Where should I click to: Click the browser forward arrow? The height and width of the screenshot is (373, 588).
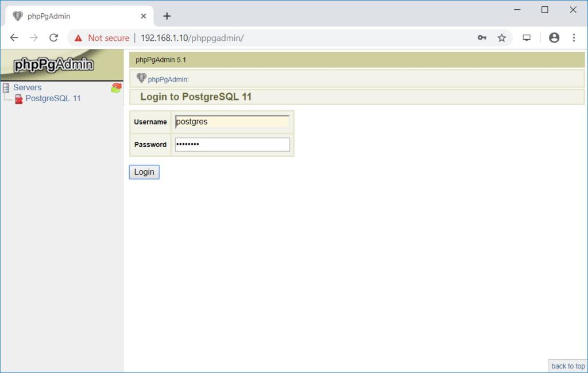click(34, 37)
